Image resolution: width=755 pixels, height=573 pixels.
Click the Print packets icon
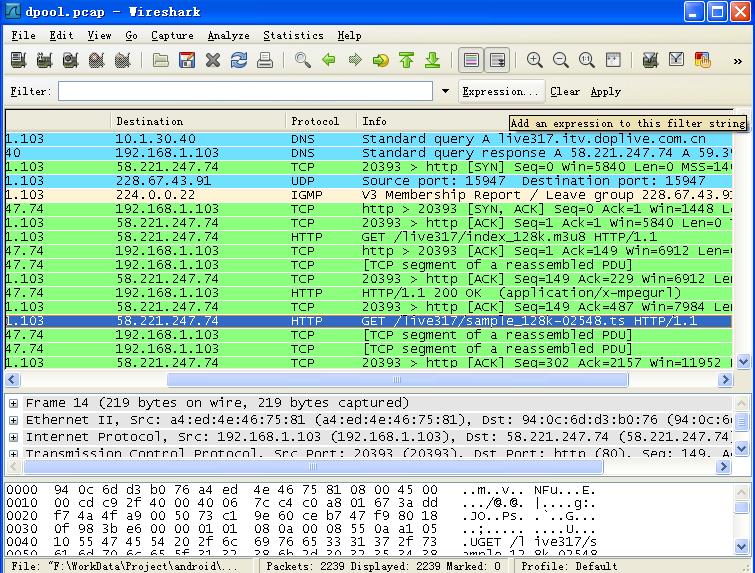[x=265, y=61]
